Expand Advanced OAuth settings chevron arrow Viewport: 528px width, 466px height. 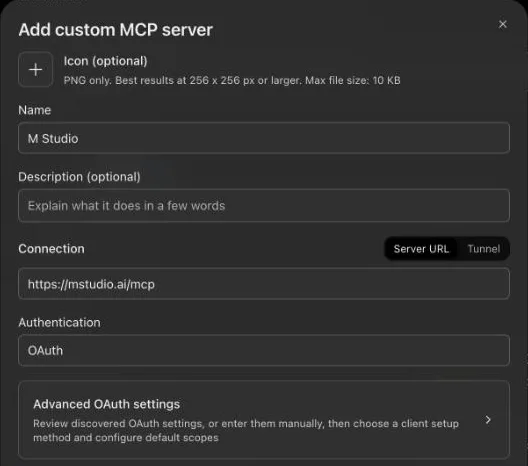point(488,420)
